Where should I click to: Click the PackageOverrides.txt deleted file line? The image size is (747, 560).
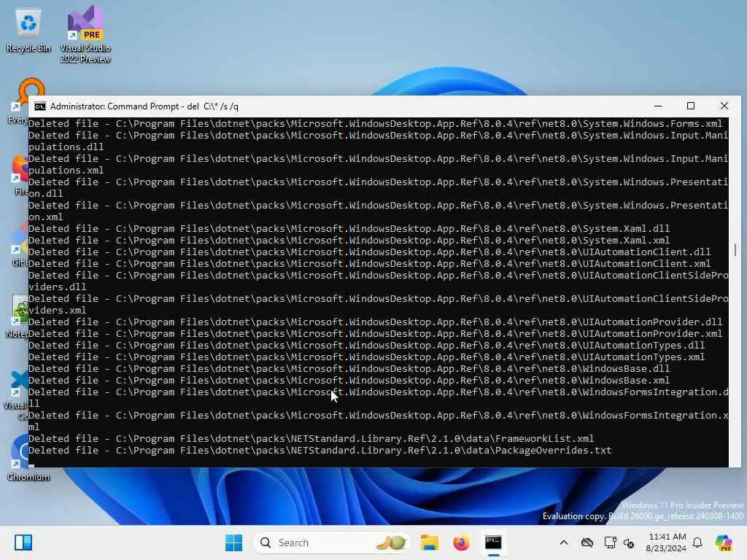pos(320,451)
